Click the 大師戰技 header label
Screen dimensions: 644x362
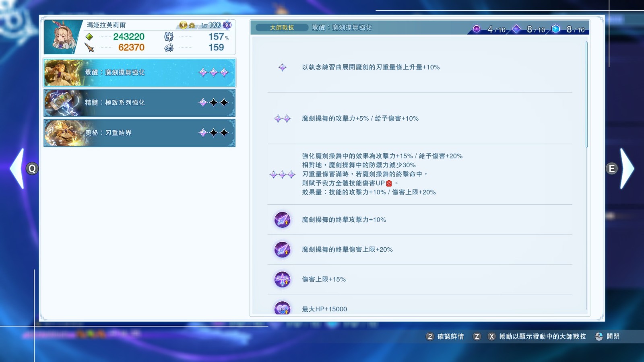coord(282,27)
